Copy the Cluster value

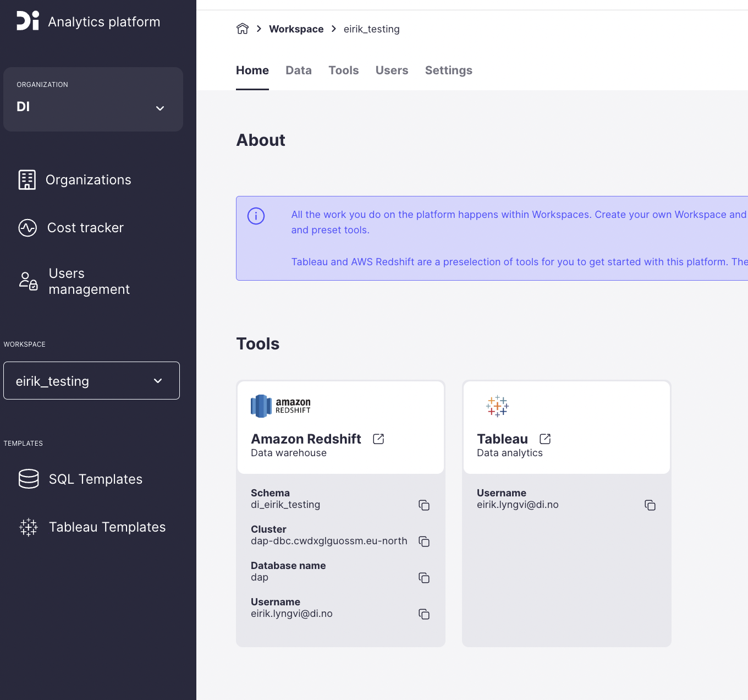click(424, 542)
